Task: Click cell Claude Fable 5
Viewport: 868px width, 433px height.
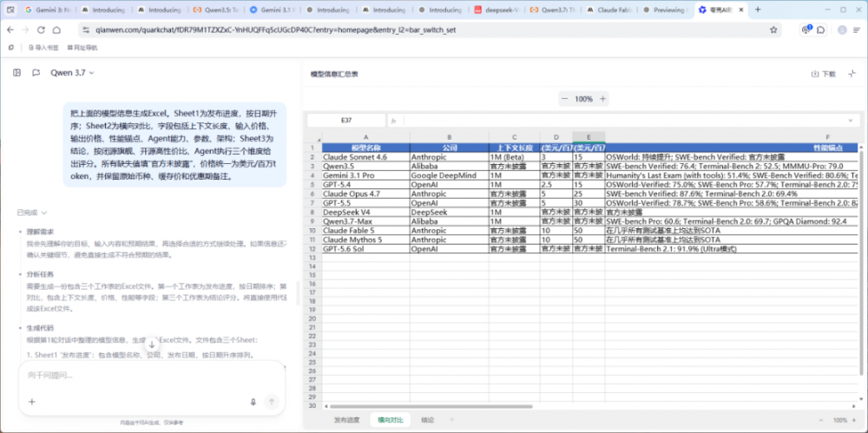Action: coord(366,230)
